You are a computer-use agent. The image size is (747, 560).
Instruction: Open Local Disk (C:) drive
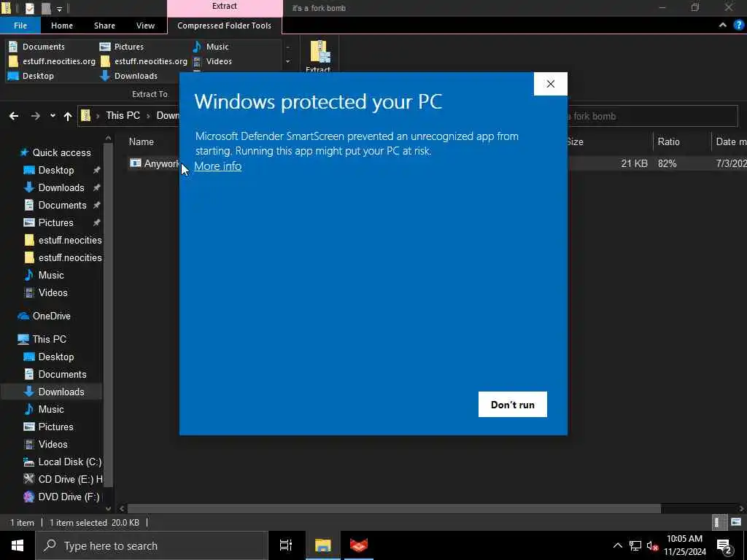click(69, 462)
